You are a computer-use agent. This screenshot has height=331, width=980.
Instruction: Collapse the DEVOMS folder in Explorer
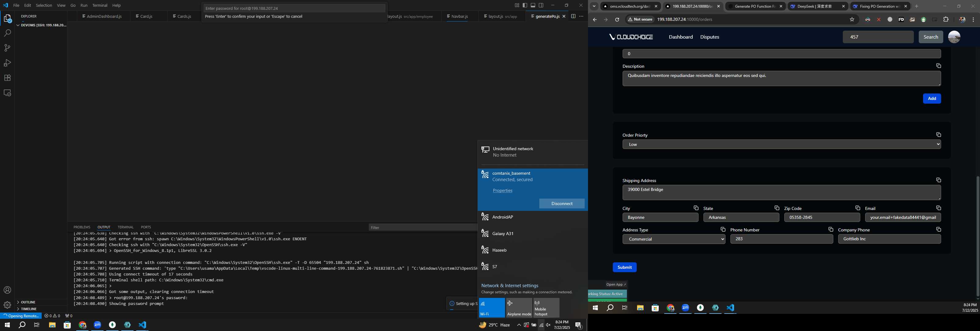tap(41, 25)
